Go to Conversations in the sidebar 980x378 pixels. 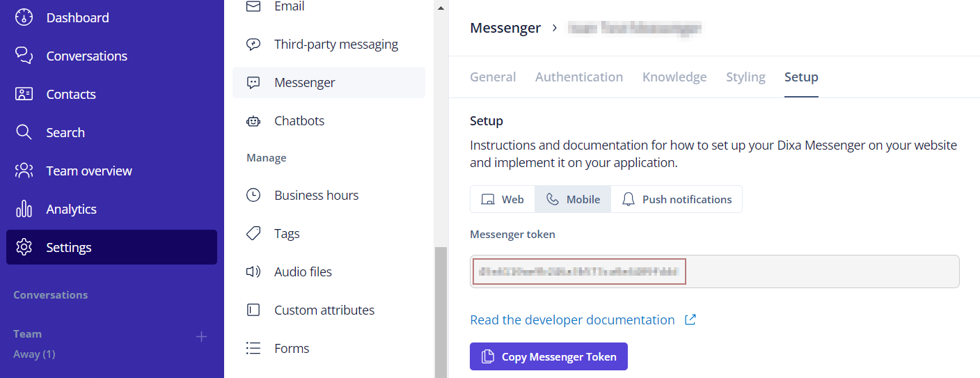pos(86,56)
